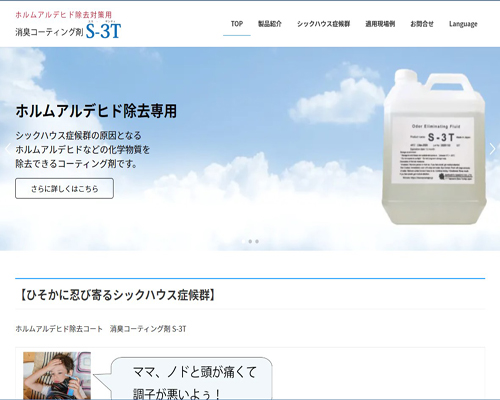Go to the next slide arrow
The width and height of the screenshot is (500, 400).
click(492, 149)
